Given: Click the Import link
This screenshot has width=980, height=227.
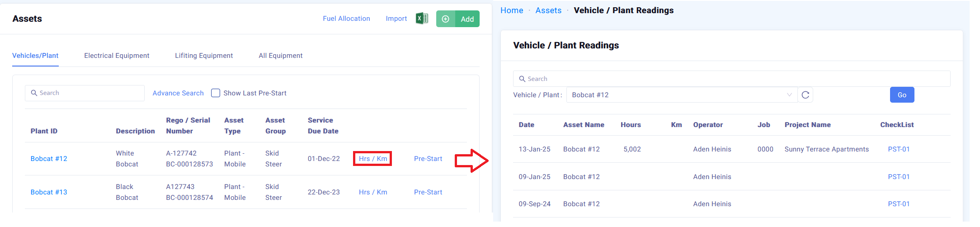Looking at the screenshot, I should tap(396, 19).
